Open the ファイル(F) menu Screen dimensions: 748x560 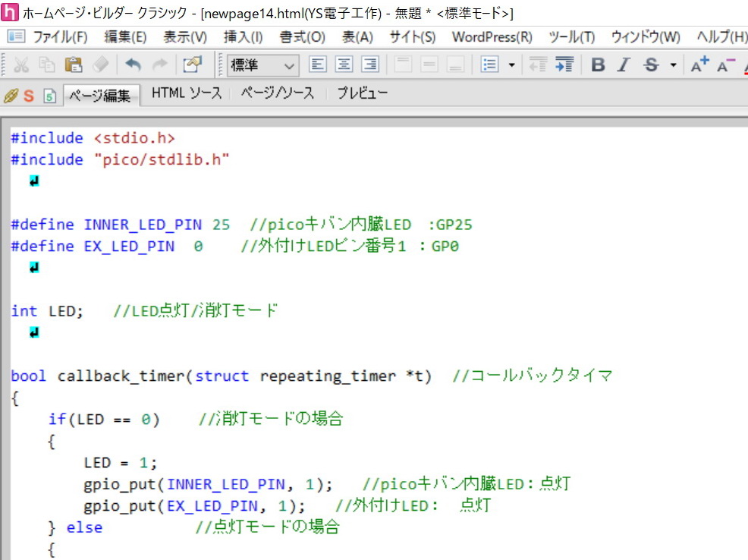click(x=59, y=37)
